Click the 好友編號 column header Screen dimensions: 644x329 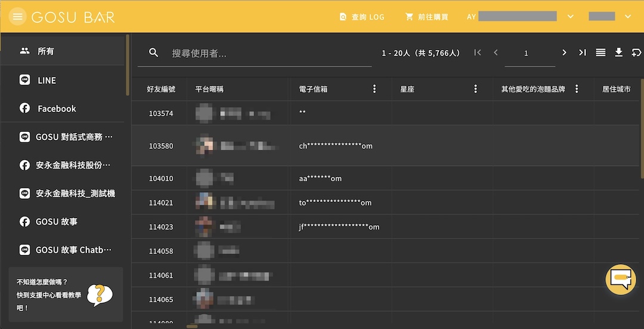pos(161,89)
